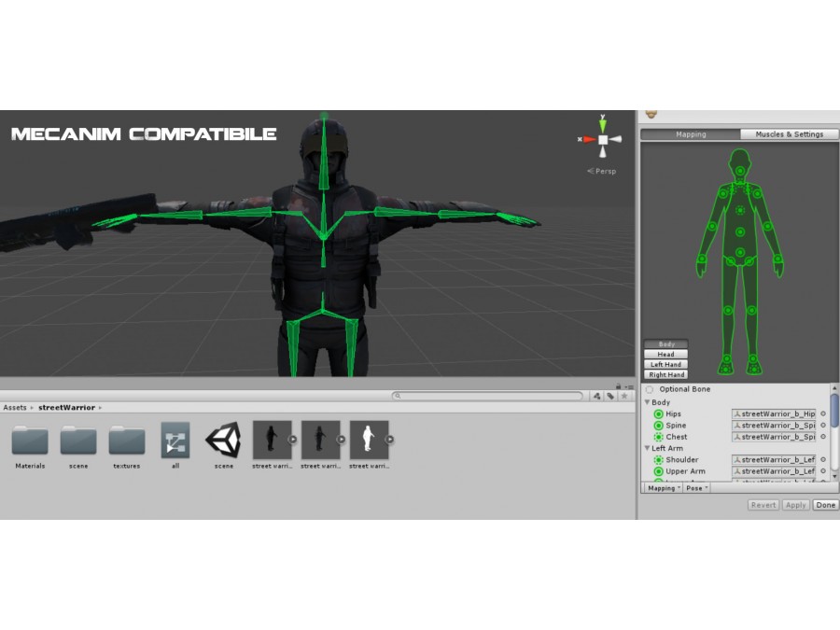The height and width of the screenshot is (630, 840).
Task: Click object picker circle next to Spine field
Action: [823, 426]
